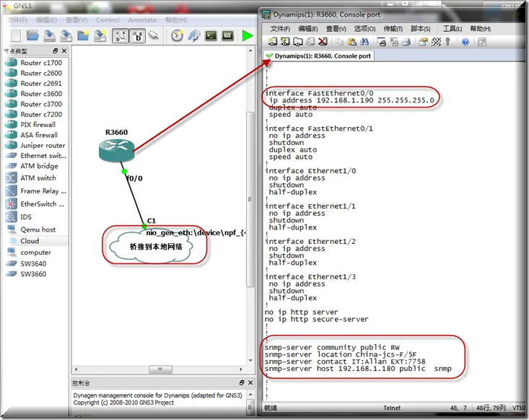Click the key icon in terminal toolbar

point(447,42)
